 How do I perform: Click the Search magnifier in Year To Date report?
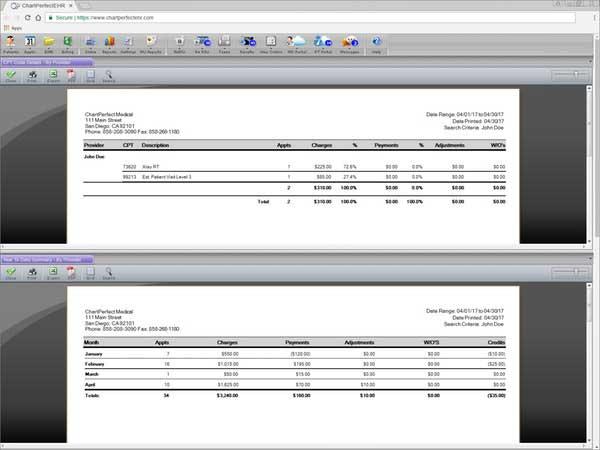pyautogui.click(x=109, y=273)
